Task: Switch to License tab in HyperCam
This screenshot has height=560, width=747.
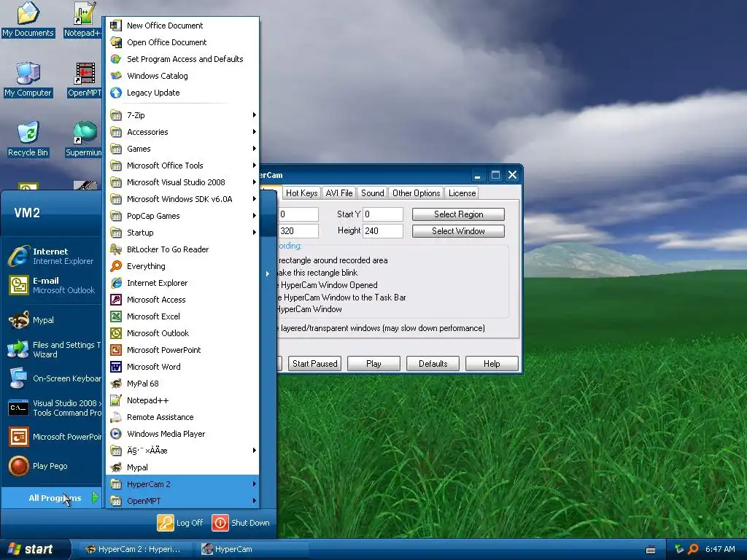Action: [x=462, y=192]
